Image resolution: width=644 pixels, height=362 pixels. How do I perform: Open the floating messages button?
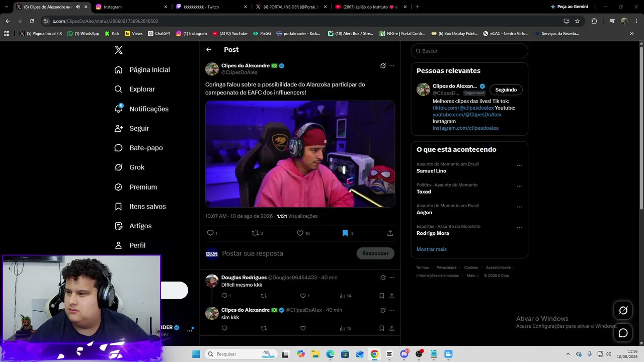click(x=623, y=333)
